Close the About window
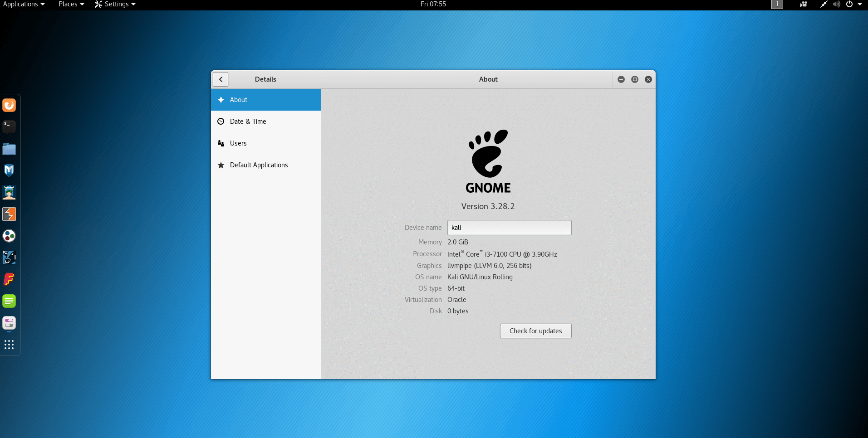This screenshot has height=438, width=868. click(648, 79)
